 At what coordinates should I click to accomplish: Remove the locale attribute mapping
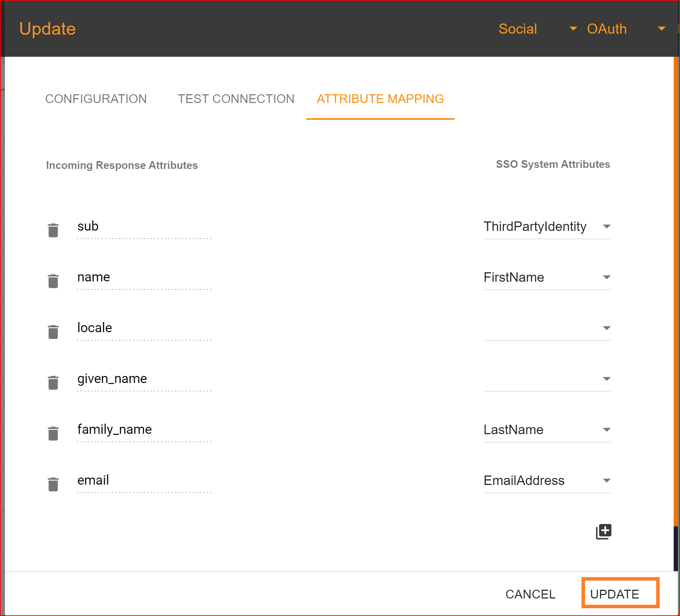point(53,332)
